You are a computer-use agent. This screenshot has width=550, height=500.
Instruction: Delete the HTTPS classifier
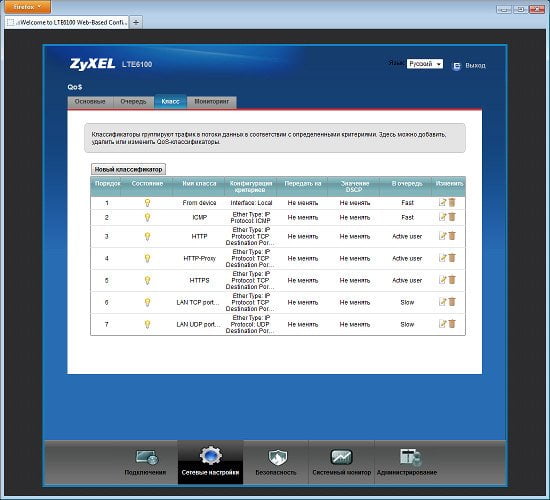(452, 280)
